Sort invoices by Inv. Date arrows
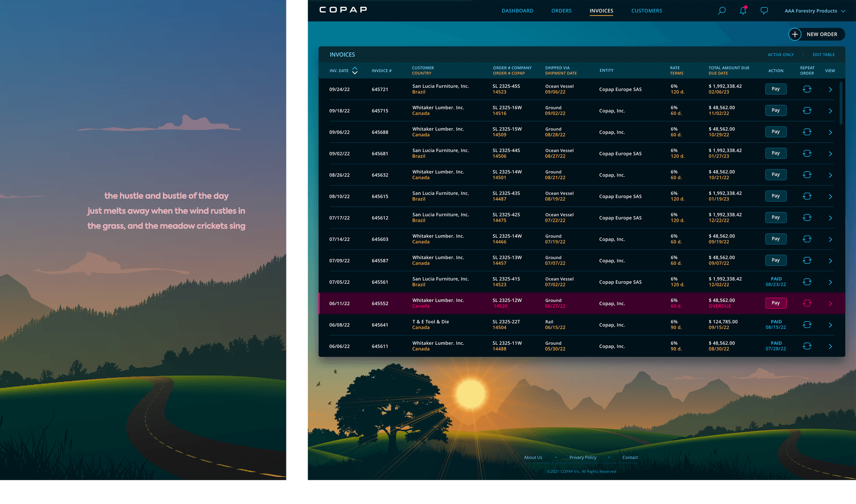This screenshot has height=504, width=856. pos(355,71)
